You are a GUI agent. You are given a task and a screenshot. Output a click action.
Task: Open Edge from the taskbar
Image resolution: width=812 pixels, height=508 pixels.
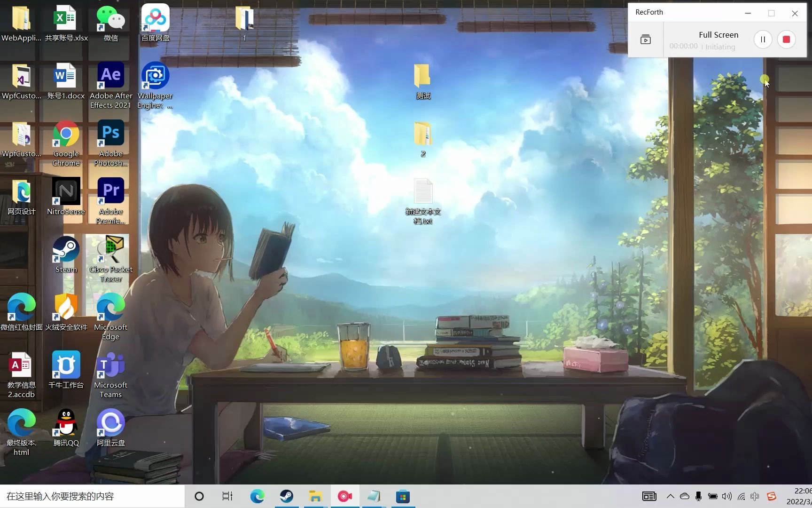pyautogui.click(x=257, y=496)
